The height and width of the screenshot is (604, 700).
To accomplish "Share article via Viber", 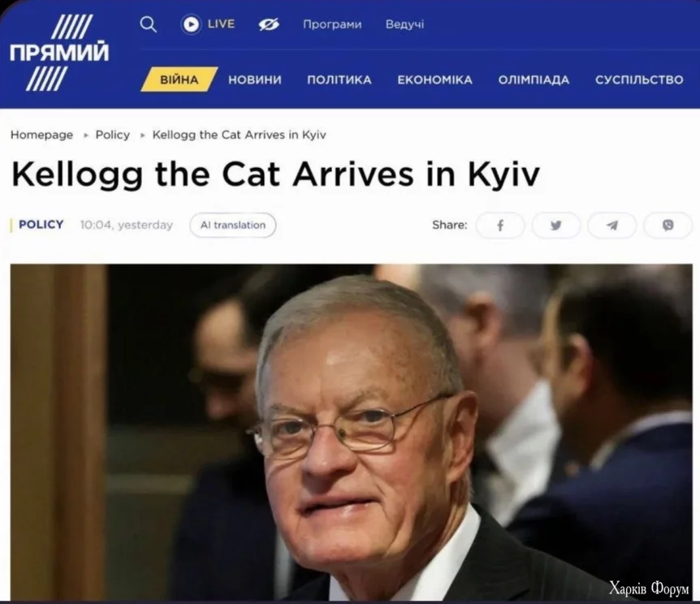I will (668, 225).
